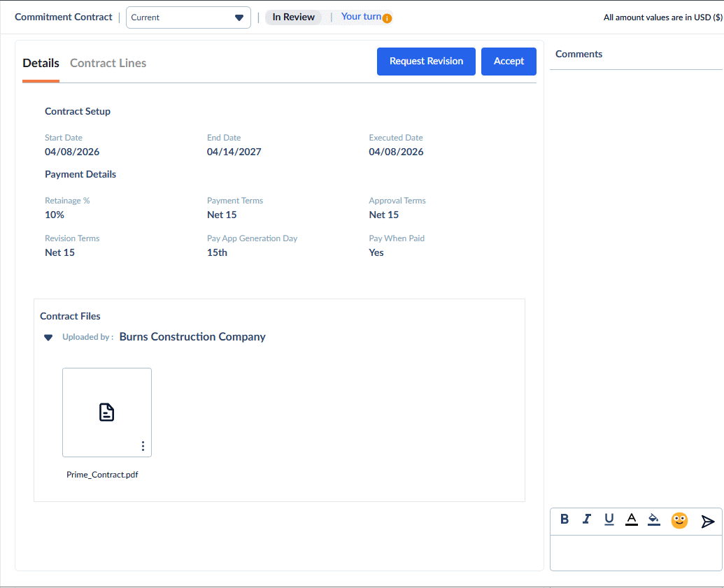Click the Commitment Contract title
Image resolution: width=724 pixels, height=588 pixels.
point(63,17)
